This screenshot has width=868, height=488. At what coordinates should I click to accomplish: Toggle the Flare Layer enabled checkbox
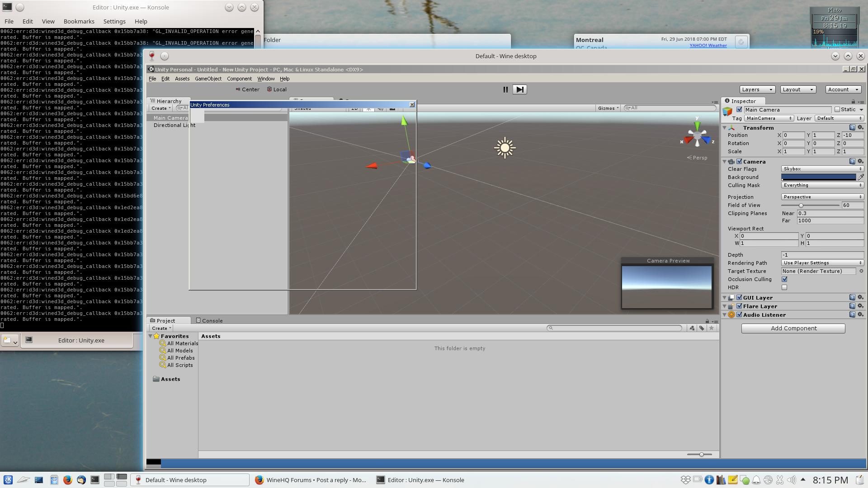pyautogui.click(x=740, y=306)
